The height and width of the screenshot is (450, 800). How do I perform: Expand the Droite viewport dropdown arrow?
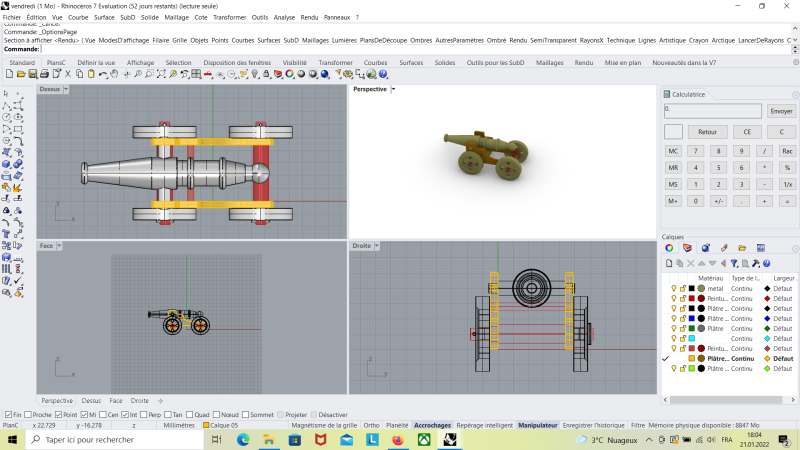pos(379,245)
